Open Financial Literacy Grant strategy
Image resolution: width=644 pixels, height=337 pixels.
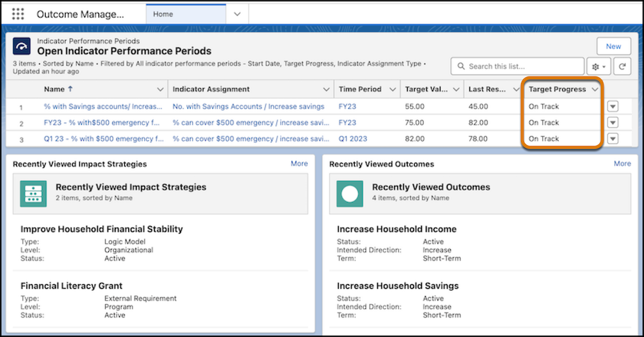pyautogui.click(x=71, y=286)
